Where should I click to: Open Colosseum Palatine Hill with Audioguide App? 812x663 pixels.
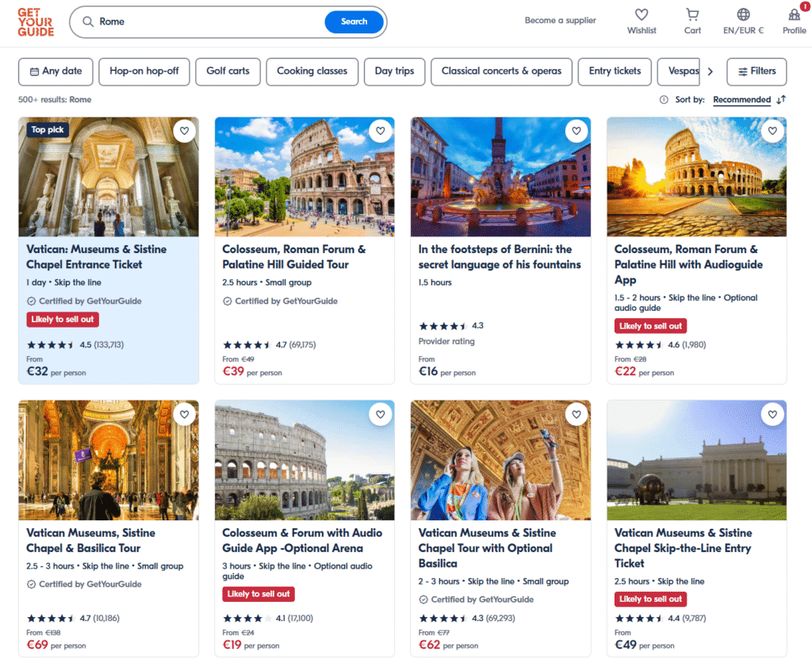[x=688, y=264]
